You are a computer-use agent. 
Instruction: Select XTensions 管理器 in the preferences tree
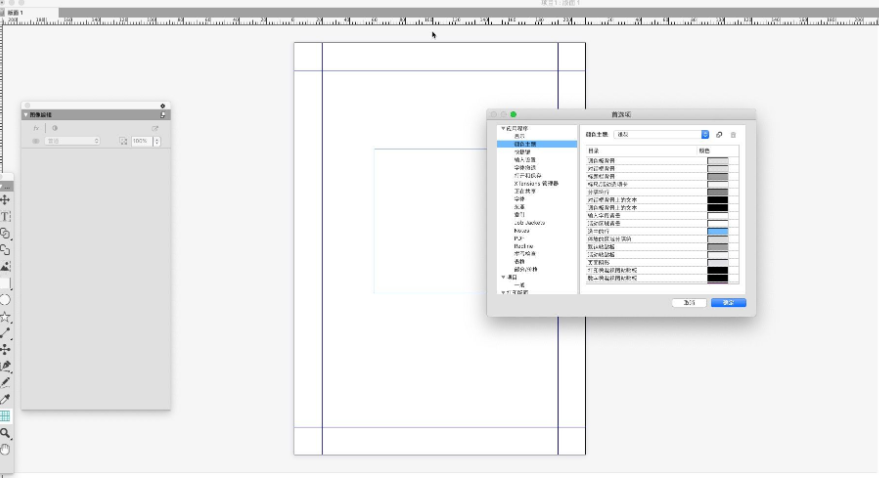(x=536, y=183)
